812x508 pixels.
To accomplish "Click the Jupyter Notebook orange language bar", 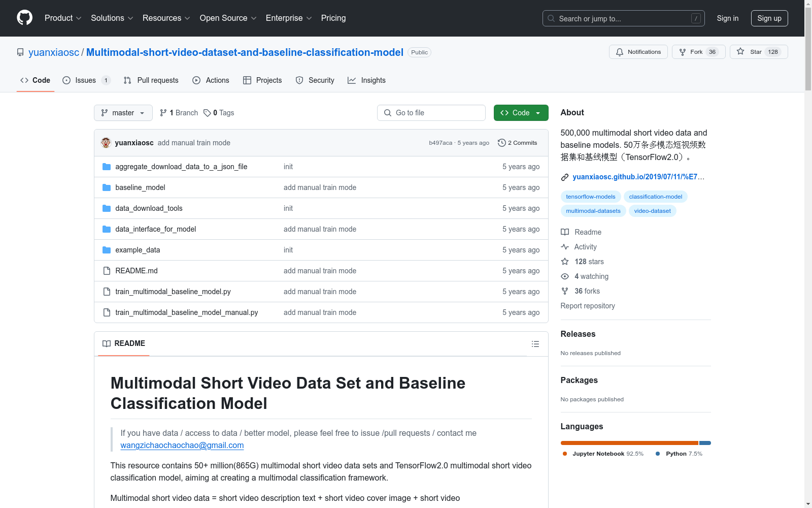I will (x=629, y=443).
